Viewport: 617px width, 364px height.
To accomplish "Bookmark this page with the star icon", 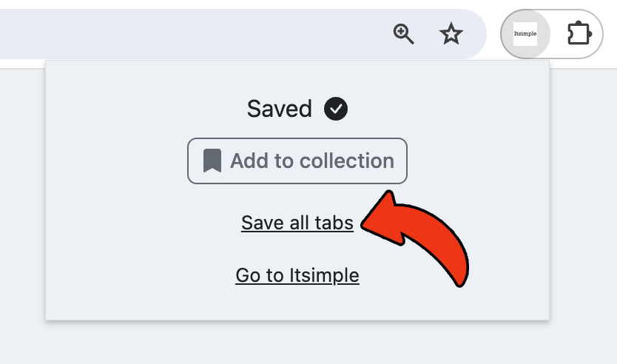I will 451,34.
